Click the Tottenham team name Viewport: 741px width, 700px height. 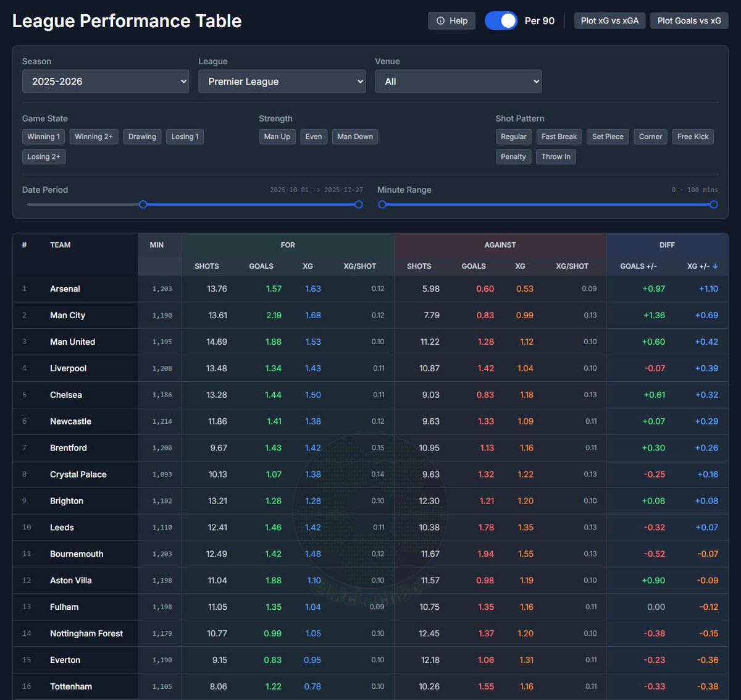pyautogui.click(x=71, y=687)
